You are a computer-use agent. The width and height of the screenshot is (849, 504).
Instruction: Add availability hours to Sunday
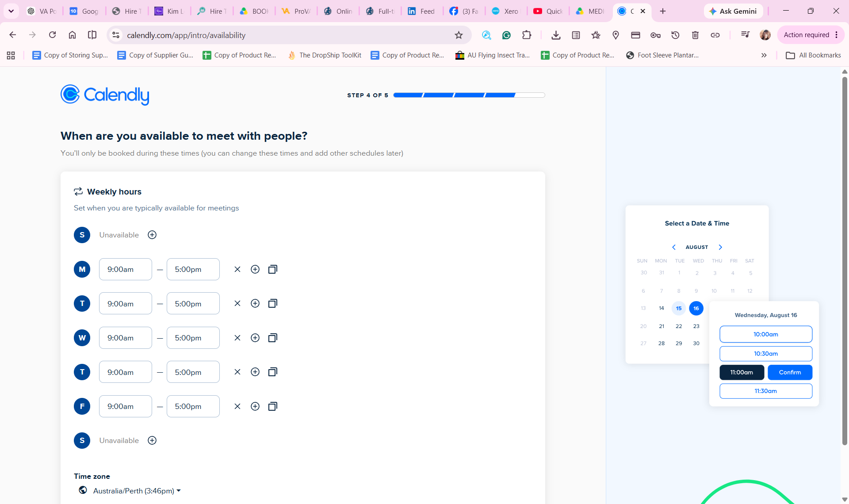pos(152,235)
